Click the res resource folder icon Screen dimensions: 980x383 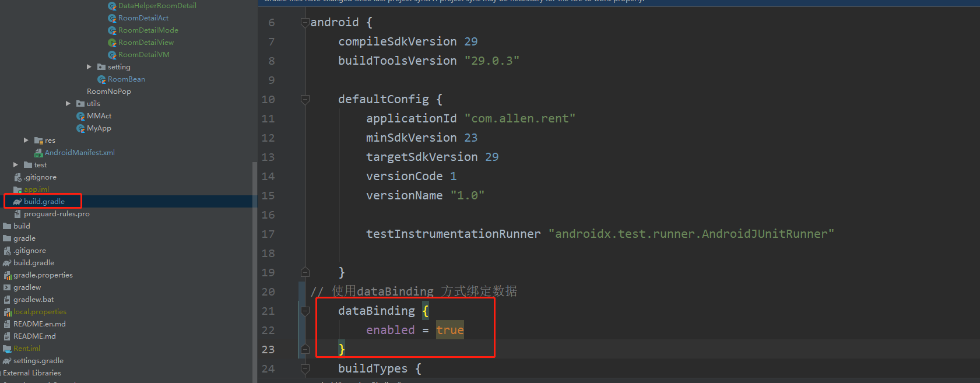[38, 140]
